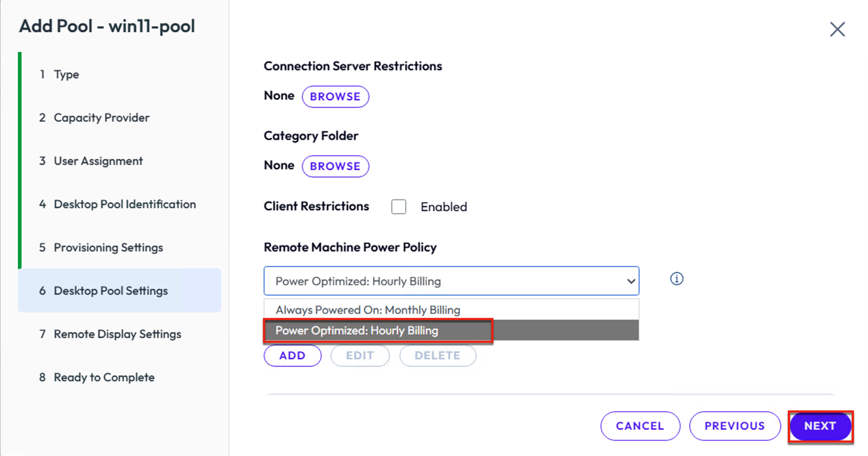Close the Add Pool dialog
This screenshot has width=868, height=456.
tap(837, 29)
